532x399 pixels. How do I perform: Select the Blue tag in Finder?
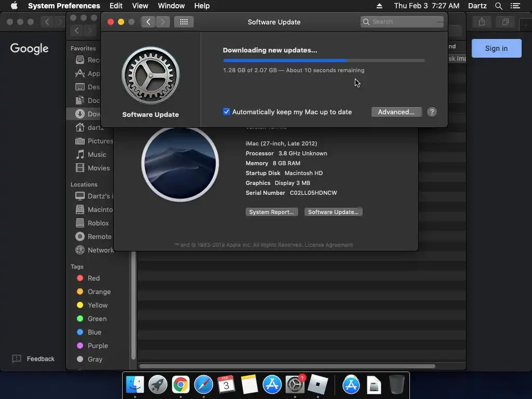89,332
